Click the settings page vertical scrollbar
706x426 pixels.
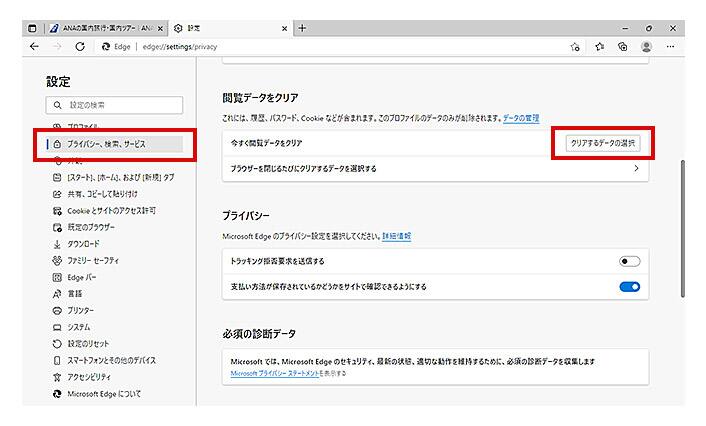point(682,230)
